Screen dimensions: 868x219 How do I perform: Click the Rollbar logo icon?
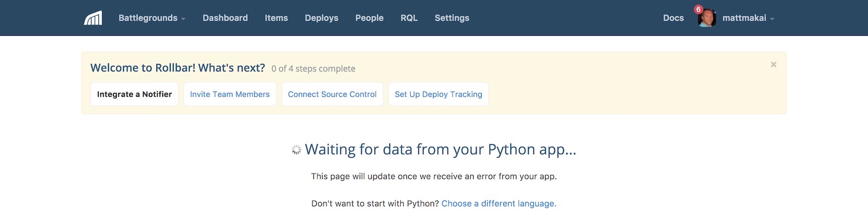(x=93, y=18)
